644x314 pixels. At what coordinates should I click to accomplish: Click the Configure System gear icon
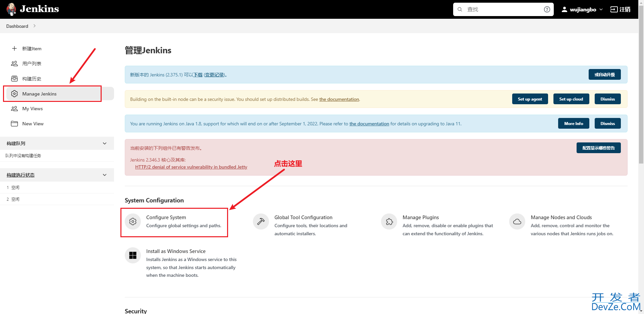click(133, 222)
